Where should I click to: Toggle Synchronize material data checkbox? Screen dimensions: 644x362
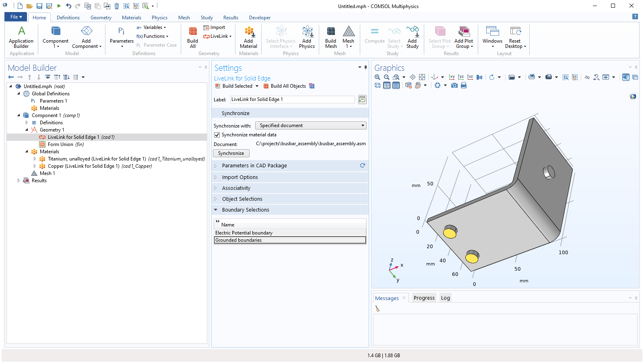[x=217, y=135]
